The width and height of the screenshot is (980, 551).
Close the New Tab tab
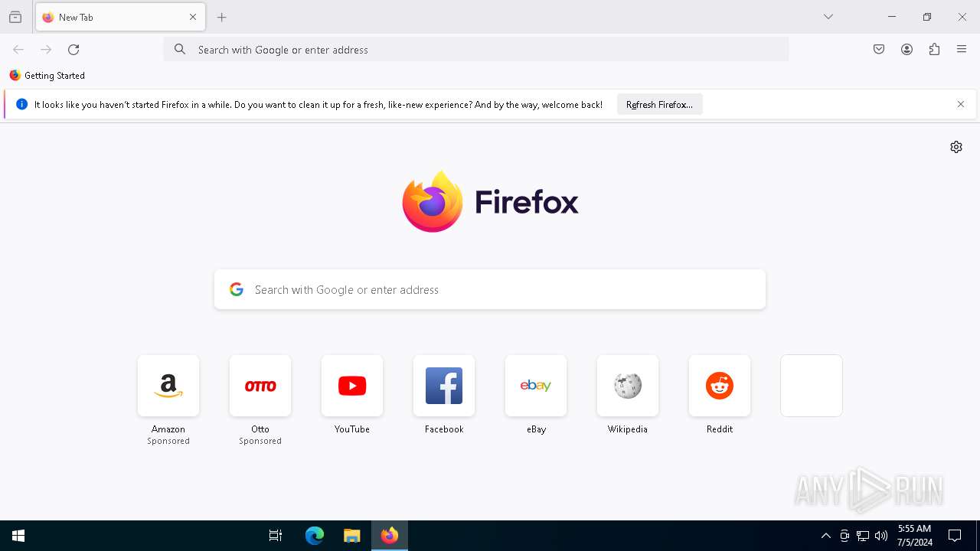(x=193, y=17)
